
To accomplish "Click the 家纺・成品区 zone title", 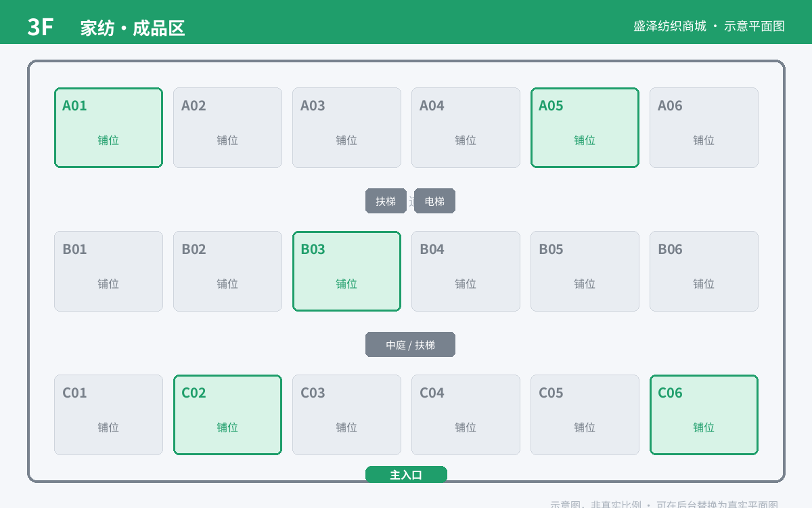I will pyautogui.click(x=133, y=28).
